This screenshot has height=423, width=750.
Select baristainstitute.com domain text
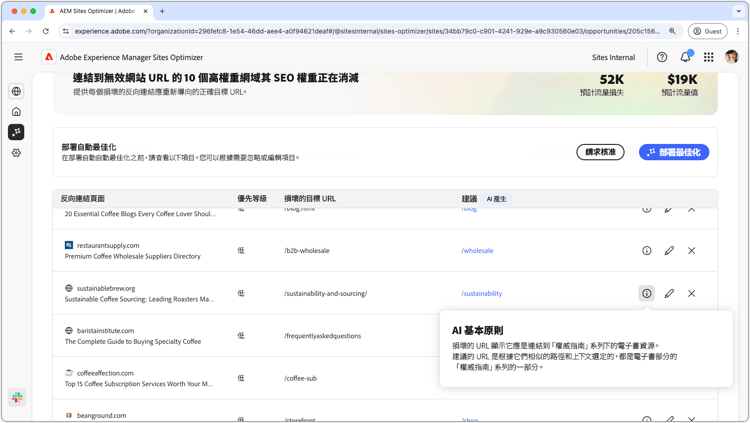coord(105,331)
